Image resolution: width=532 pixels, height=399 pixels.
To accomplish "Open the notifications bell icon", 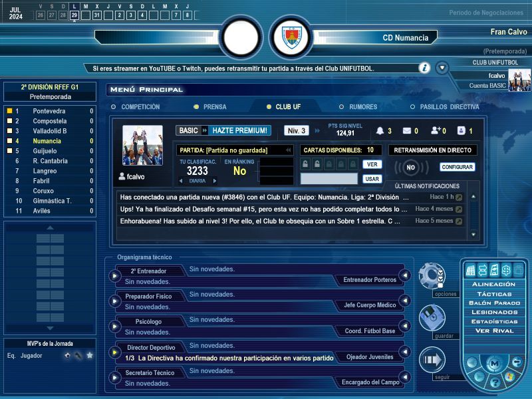I will 380,130.
